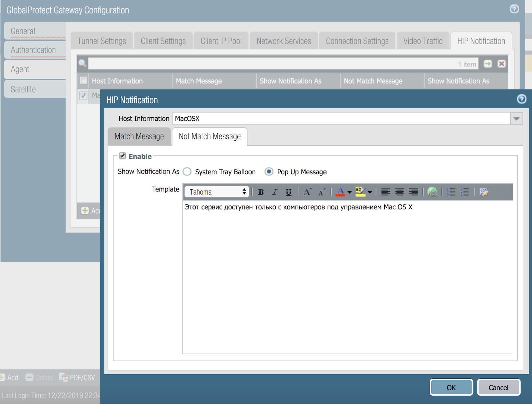Image resolution: width=532 pixels, height=404 pixels.
Task: Switch to the Client Settings tab
Action: [163, 41]
